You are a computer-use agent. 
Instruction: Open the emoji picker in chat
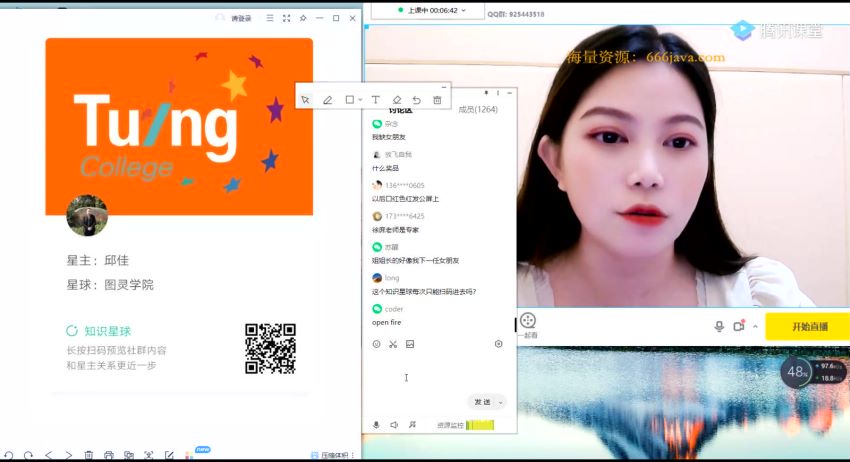coord(377,344)
